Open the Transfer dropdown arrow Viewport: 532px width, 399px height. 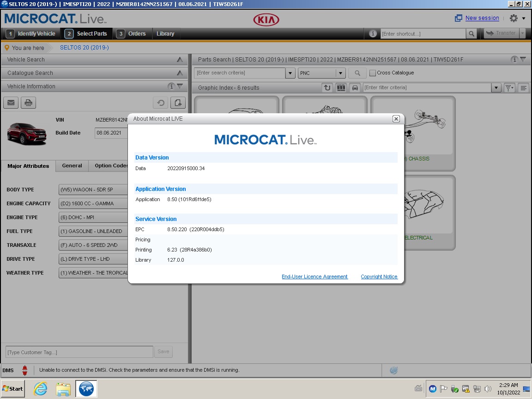tap(522, 33)
